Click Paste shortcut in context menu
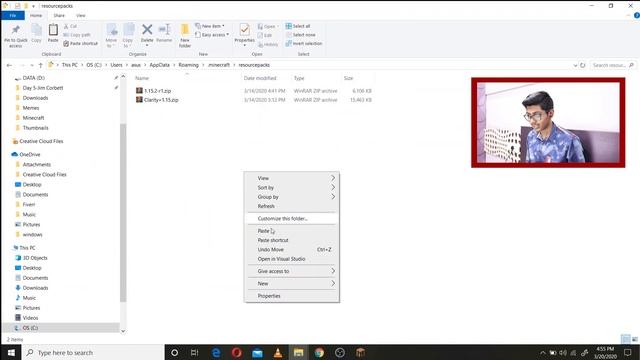 [291, 240]
